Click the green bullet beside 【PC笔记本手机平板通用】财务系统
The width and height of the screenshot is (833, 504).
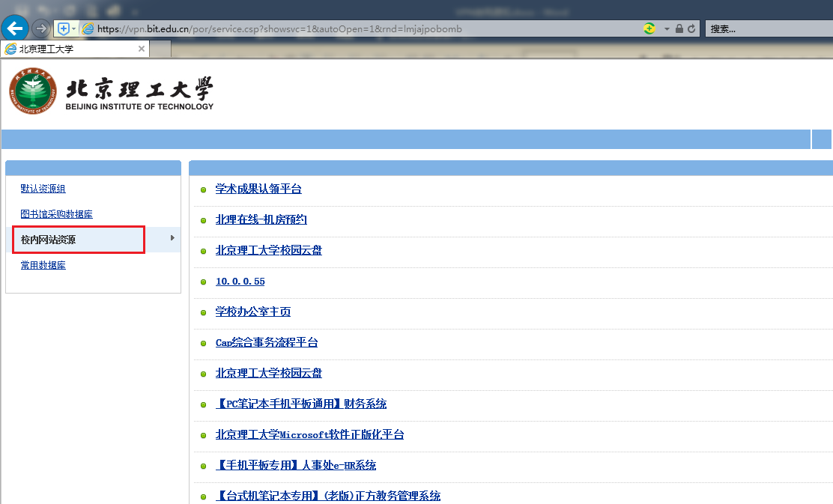click(203, 404)
